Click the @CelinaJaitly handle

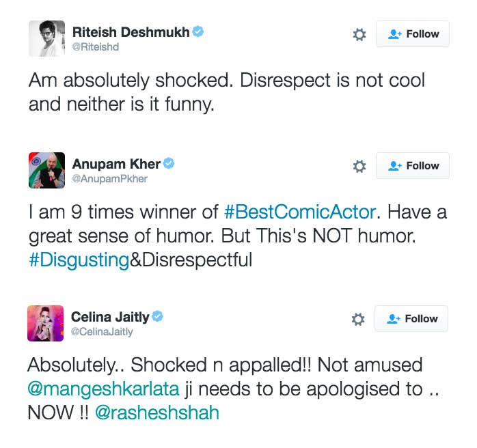click(x=102, y=332)
